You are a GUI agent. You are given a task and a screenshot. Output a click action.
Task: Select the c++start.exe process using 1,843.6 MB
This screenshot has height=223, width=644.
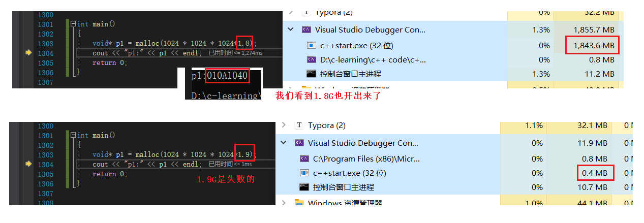454,45
